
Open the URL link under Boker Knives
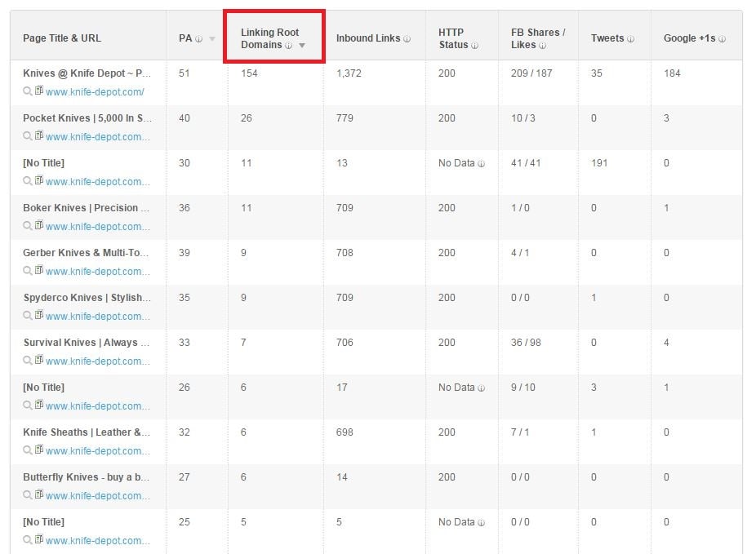pos(98,227)
